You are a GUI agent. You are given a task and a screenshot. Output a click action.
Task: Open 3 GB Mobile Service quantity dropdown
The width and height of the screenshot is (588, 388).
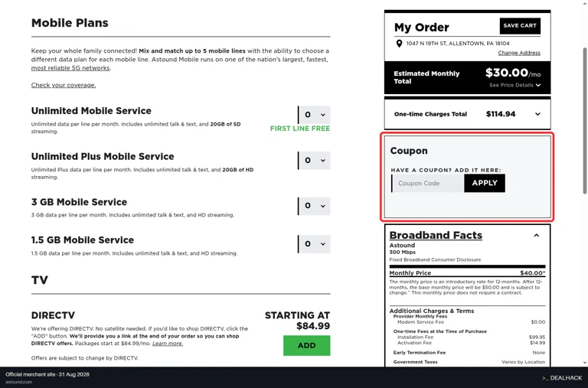(x=314, y=206)
